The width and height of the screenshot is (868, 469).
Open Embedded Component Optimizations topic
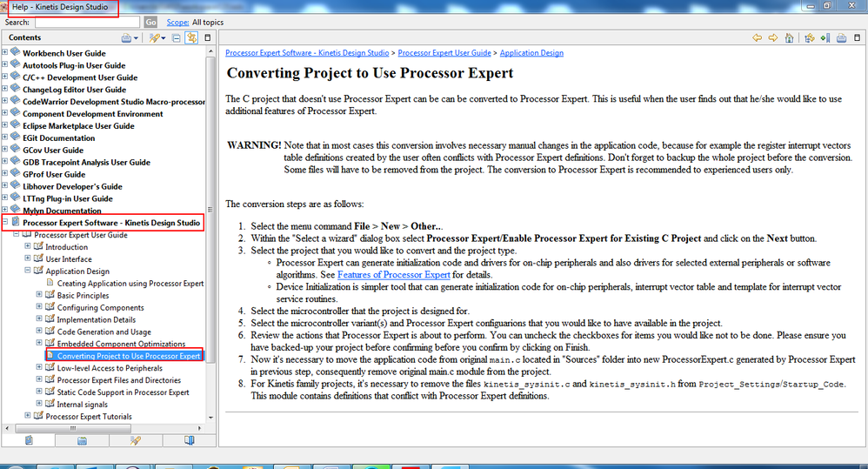tap(121, 344)
